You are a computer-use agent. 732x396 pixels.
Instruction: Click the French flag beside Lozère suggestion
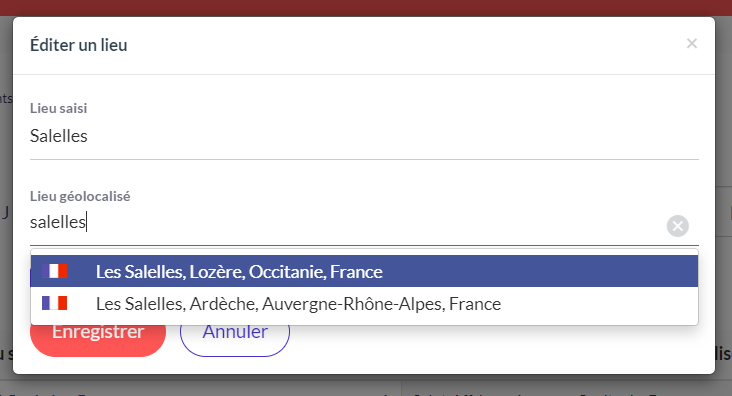(55, 271)
